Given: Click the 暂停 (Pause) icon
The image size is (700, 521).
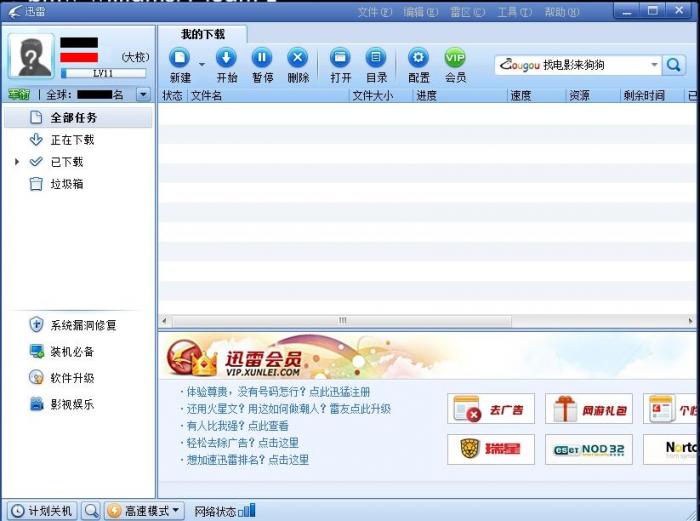Looking at the screenshot, I should pos(262,58).
